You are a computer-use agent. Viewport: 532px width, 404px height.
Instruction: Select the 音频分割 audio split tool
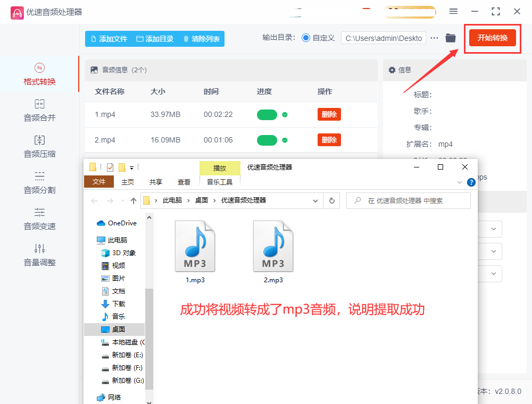[39, 183]
